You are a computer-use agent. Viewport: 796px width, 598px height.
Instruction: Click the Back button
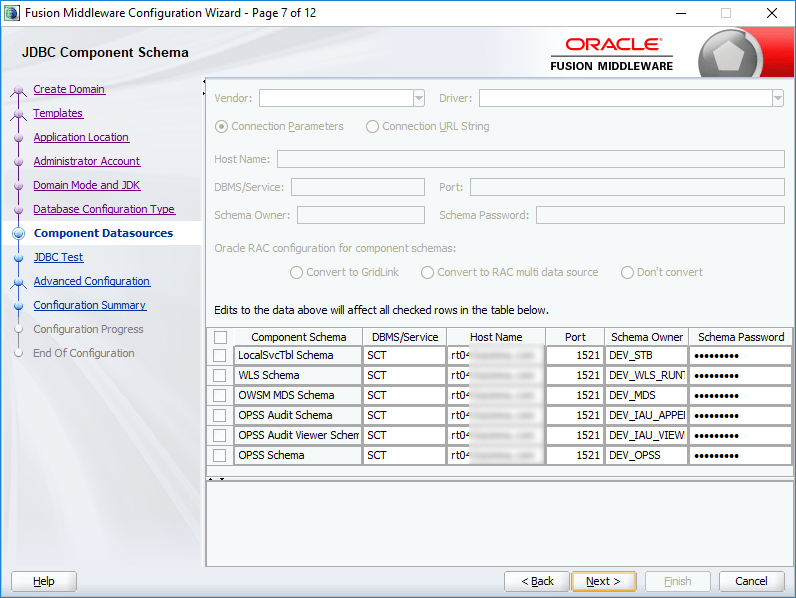(537, 581)
